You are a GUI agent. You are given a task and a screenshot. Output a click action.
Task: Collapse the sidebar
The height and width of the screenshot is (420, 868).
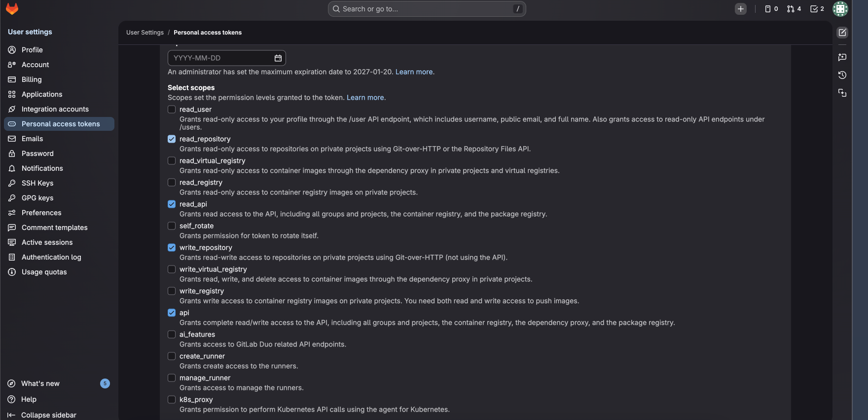pos(48,415)
